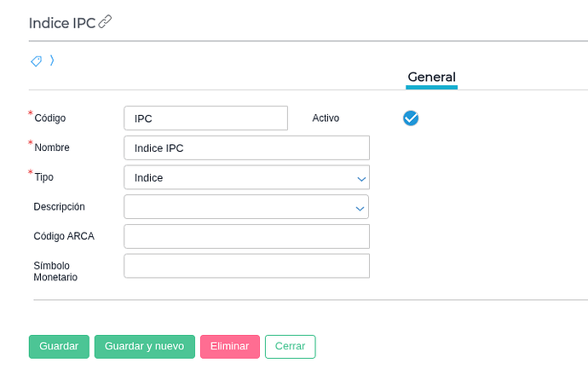This screenshot has height=375, width=588.
Task: Switch to the General tab
Action: coord(431,77)
